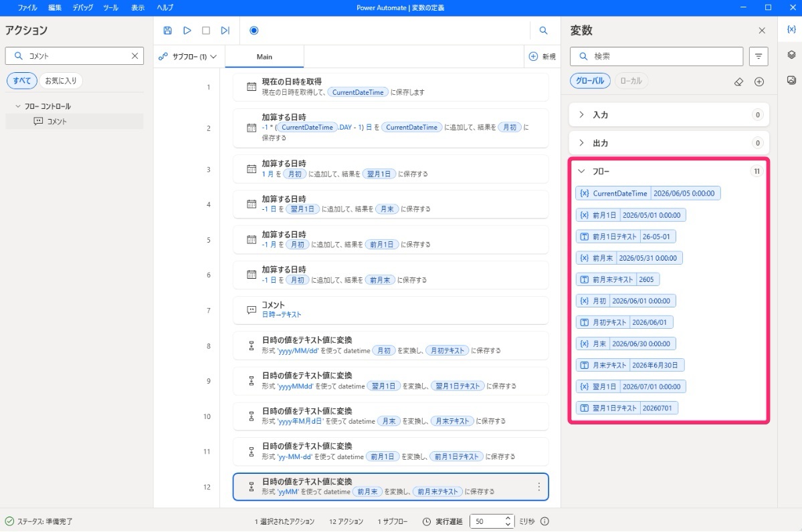Toggle the variables {x} sidebar icon
This screenshot has height=532, width=802.
791,29
